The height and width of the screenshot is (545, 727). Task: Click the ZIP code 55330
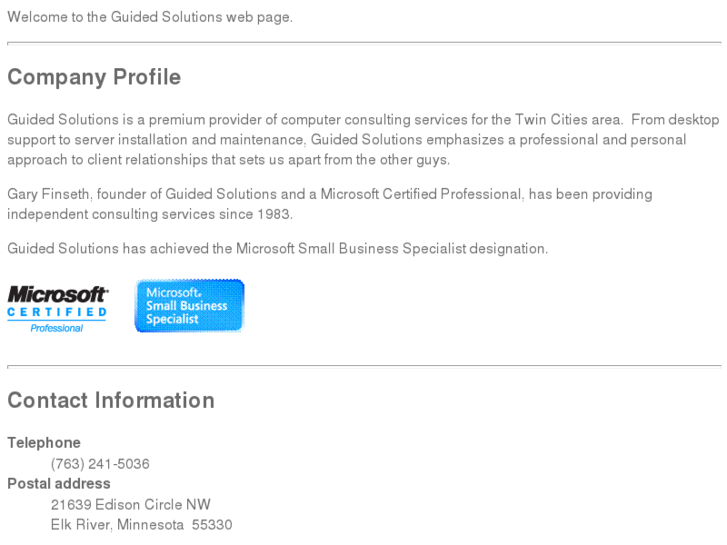point(212,525)
